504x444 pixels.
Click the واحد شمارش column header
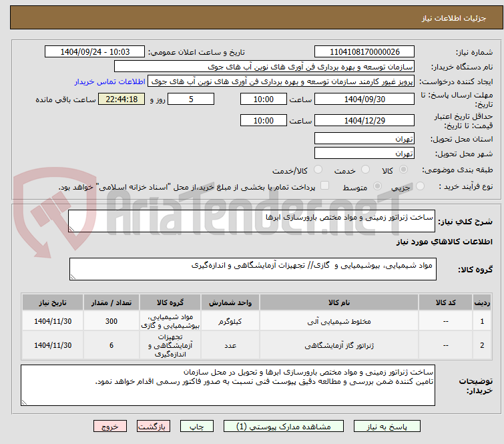[230, 302]
